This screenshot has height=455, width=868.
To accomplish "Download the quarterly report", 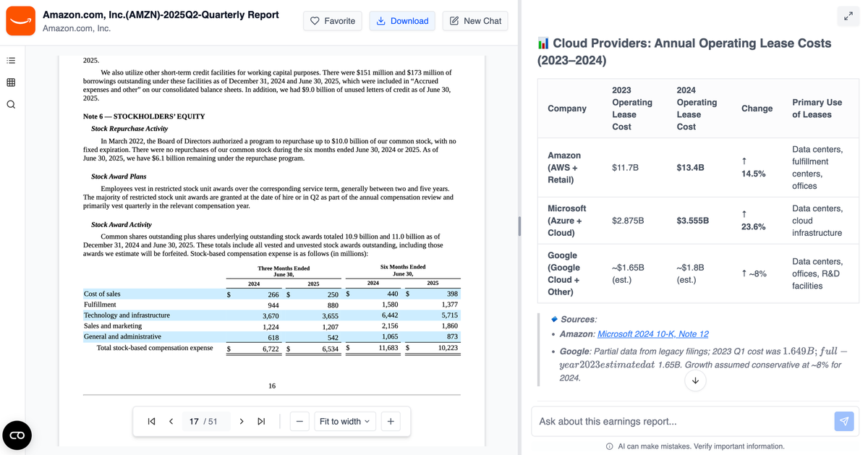I will (x=402, y=21).
